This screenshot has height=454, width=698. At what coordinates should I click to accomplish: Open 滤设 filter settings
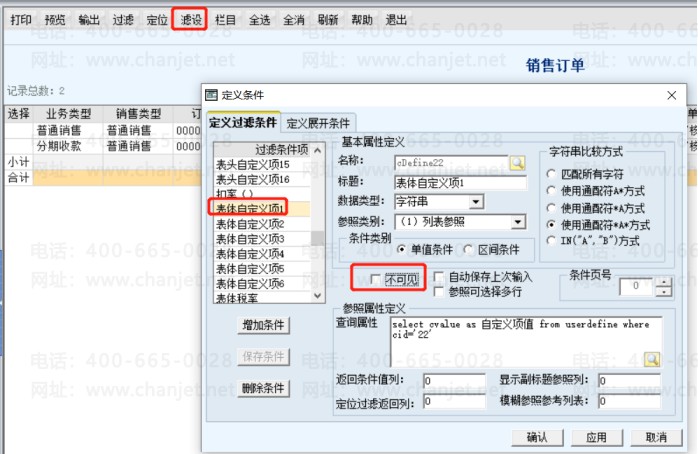click(191, 20)
